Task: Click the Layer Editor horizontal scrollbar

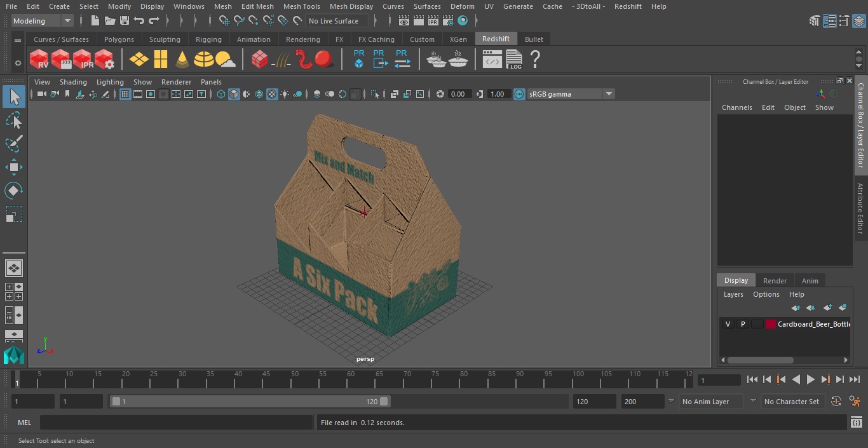Action: coord(760,360)
